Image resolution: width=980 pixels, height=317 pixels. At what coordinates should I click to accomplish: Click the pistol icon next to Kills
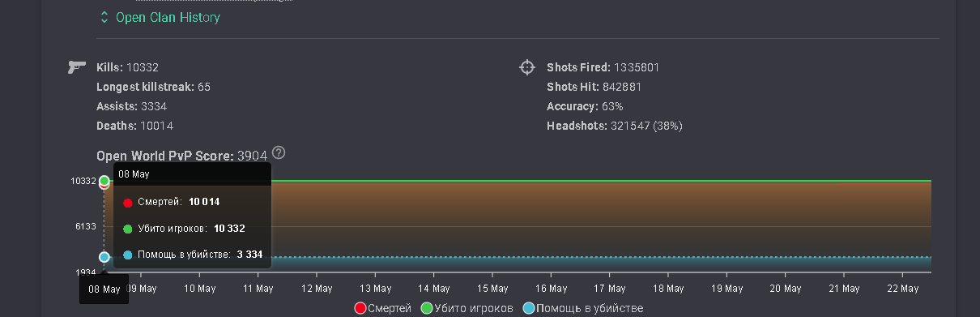[x=77, y=67]
